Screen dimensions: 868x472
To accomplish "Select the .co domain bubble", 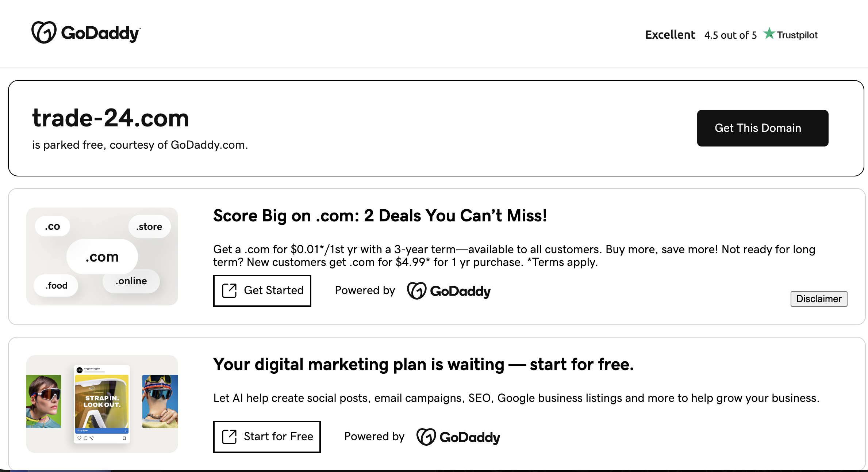I will 53,227.
